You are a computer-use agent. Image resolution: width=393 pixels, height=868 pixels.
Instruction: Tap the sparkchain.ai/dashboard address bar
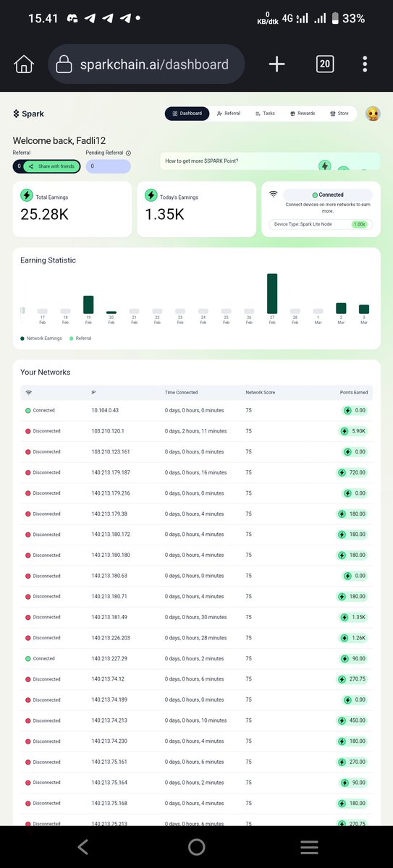pyautogui.click(x=146, y=64)
